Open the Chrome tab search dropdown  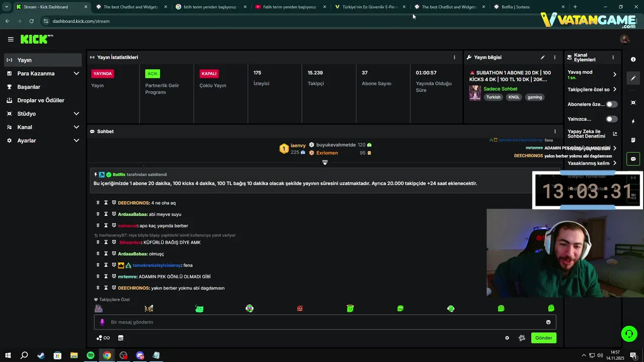7,7
